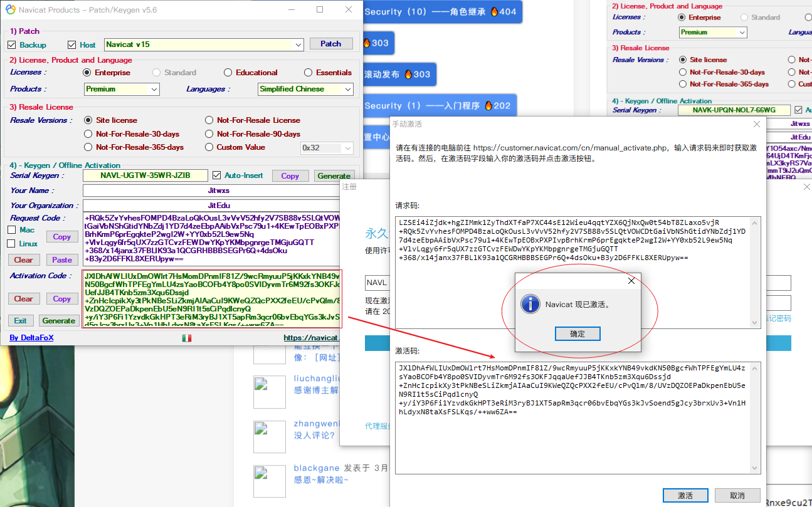This screenshot has height=507, width=812.
Task: Click the 取消 button
Action: point(737,496)
